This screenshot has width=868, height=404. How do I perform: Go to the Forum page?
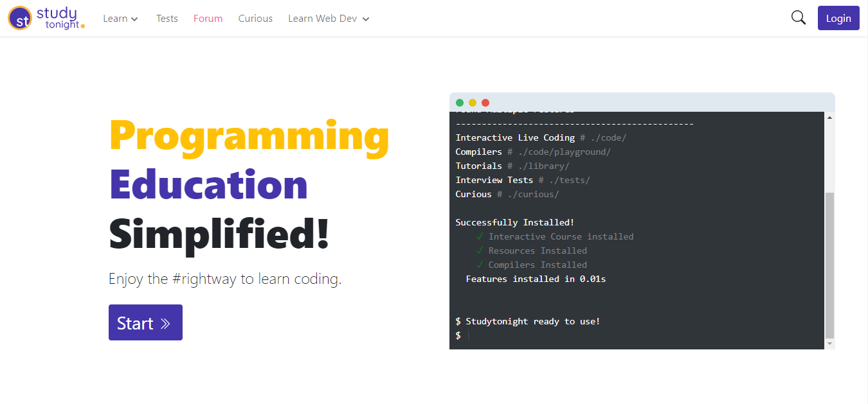[208, 19]
